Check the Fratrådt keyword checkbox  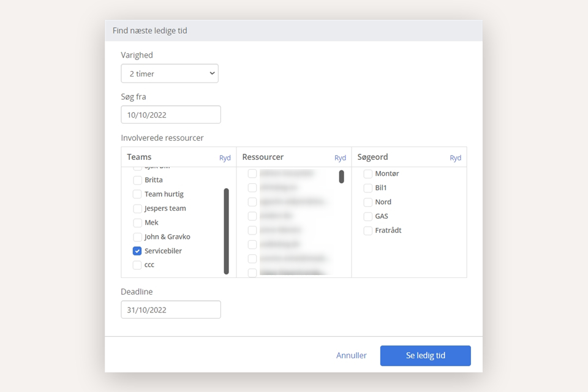[367, 231]
